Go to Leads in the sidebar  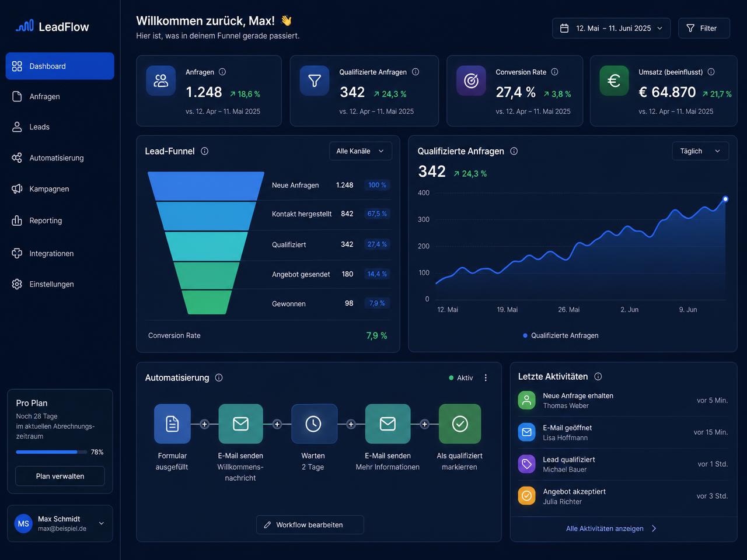(x=60, y=127)
